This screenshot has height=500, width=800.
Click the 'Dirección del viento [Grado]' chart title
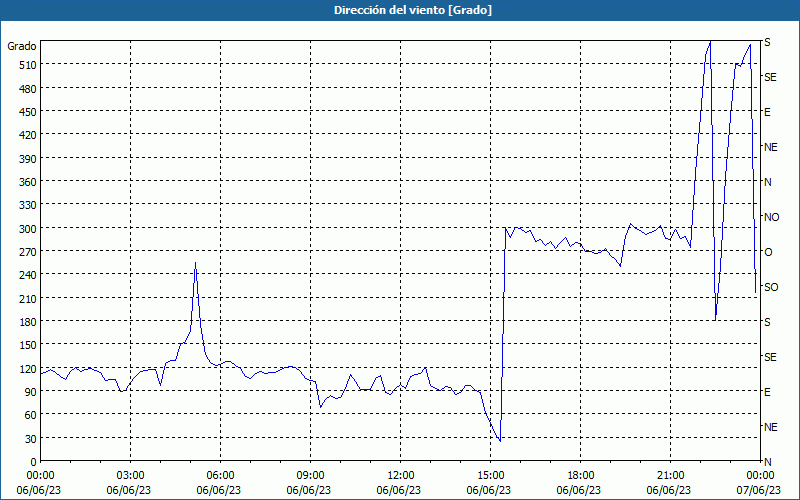[x=413, y=10]
